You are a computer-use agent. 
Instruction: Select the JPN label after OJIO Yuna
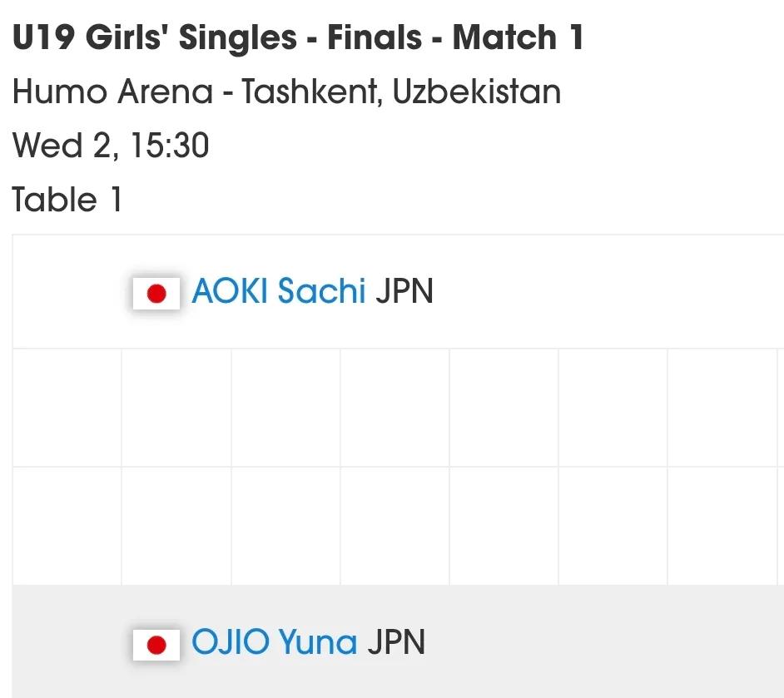point(396,642)
